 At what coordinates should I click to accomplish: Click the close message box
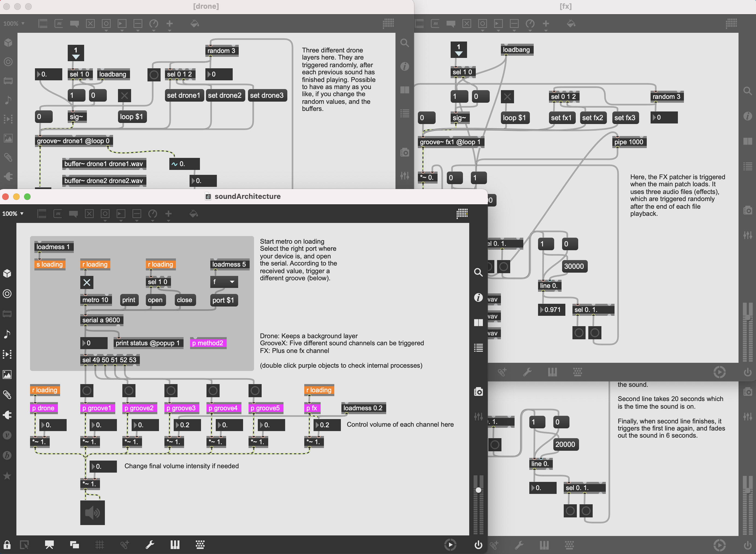coord(184,300)
